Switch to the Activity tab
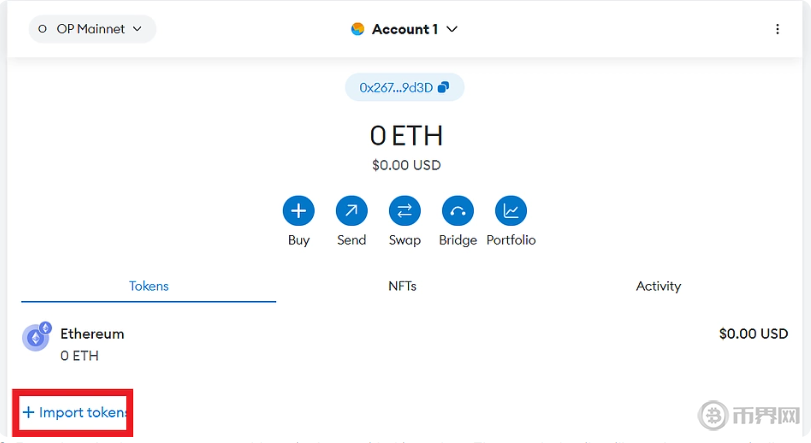The width and height of the screenshot is (811, 443). 658,286
